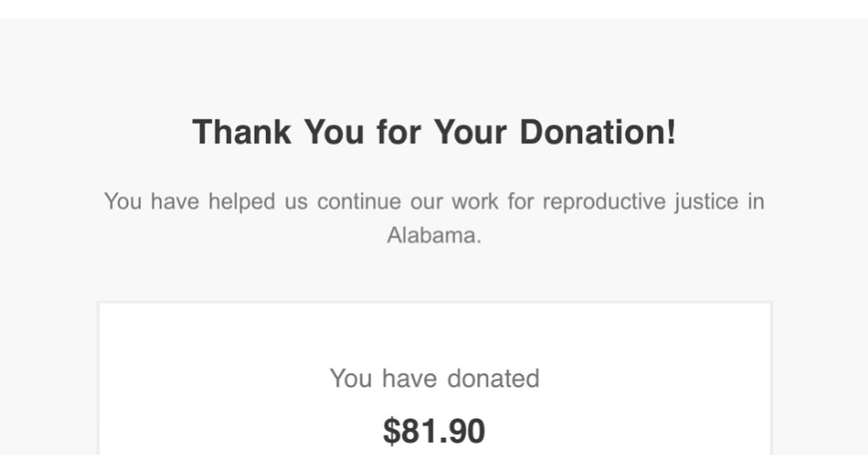Click the word "us" in the message
868x455 pixels.
296,202
